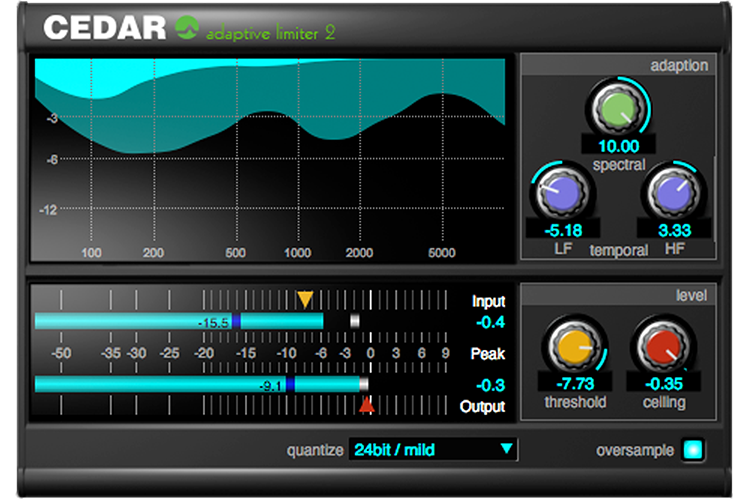Viewport: 750px width, 500px height.
Task: Click the oversample label
Action: tap(635, 450)
